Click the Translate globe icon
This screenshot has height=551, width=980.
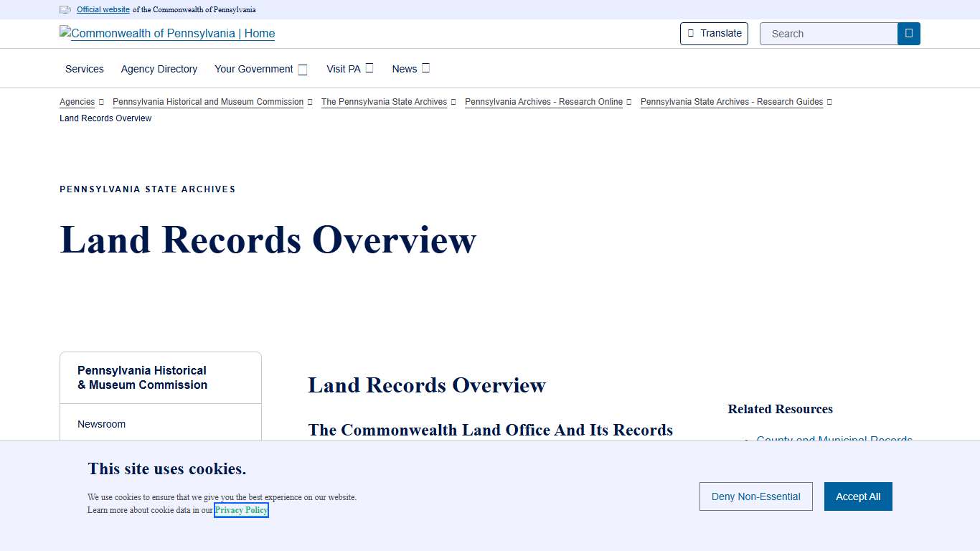[690, 33]
